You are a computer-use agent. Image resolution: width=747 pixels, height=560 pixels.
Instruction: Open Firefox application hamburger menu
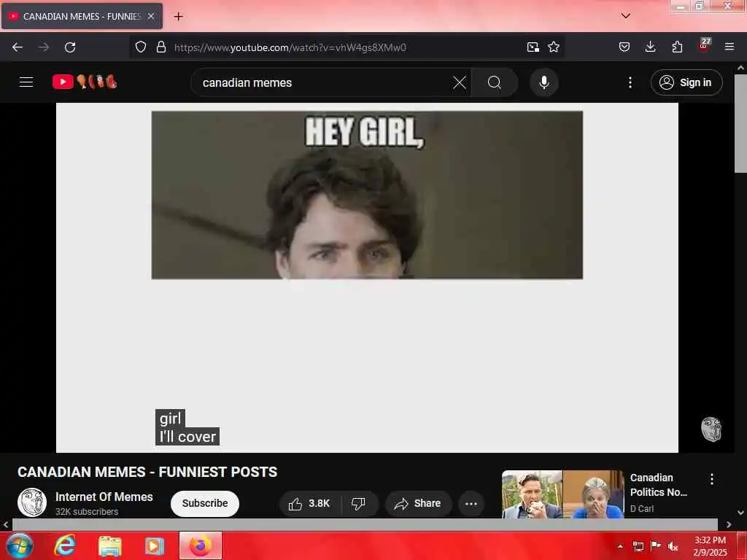click(729, 47)
